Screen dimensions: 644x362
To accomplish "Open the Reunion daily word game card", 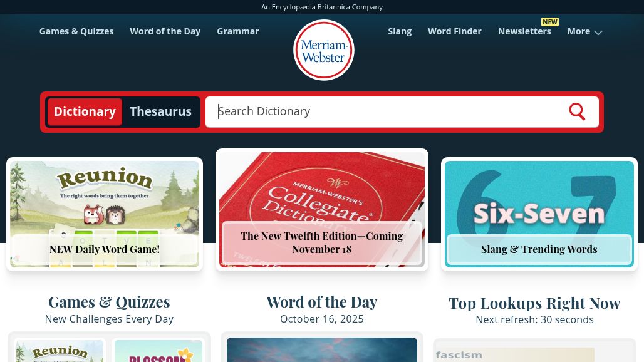I will pos(105,214).
